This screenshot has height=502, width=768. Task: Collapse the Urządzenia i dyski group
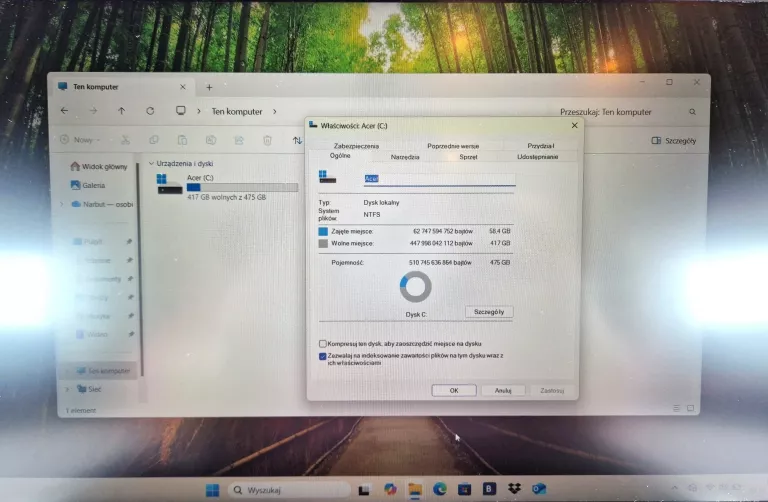pos(151,163)
